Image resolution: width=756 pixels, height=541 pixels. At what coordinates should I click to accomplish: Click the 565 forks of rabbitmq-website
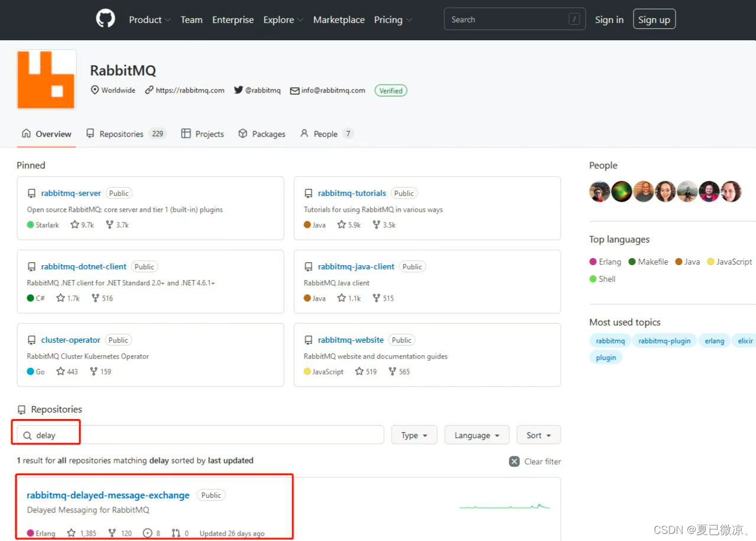pos(399,372)
